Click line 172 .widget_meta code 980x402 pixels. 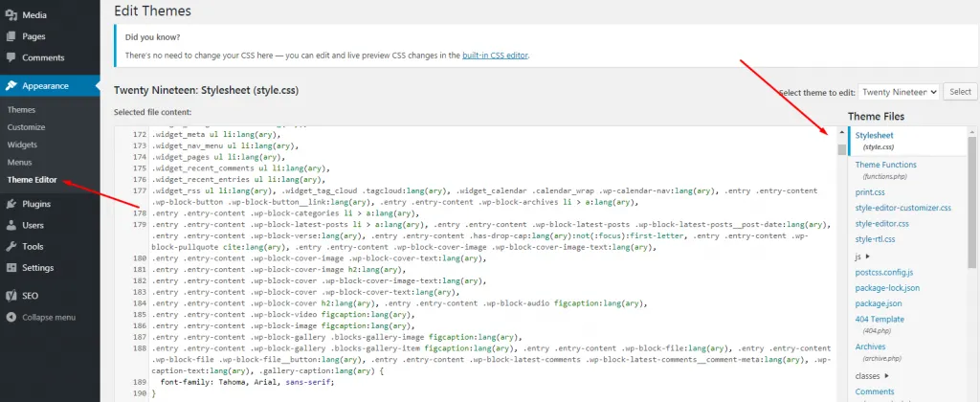[x=215, y=134]
